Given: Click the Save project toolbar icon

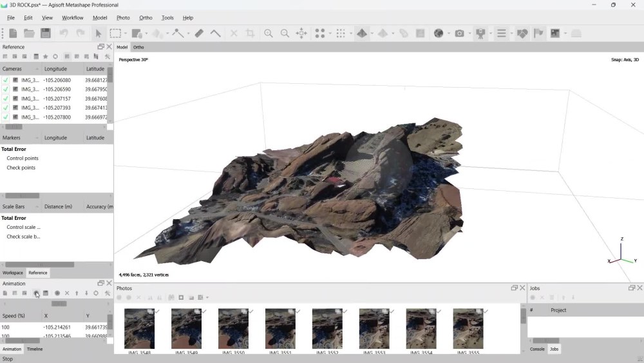Looking at the screenshot, I should (x=46, y=34).
